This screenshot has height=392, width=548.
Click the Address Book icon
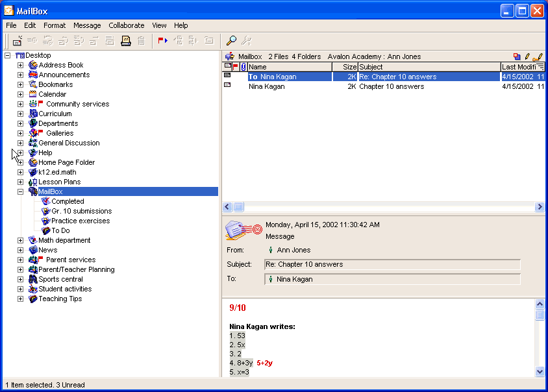click(32, 65)
